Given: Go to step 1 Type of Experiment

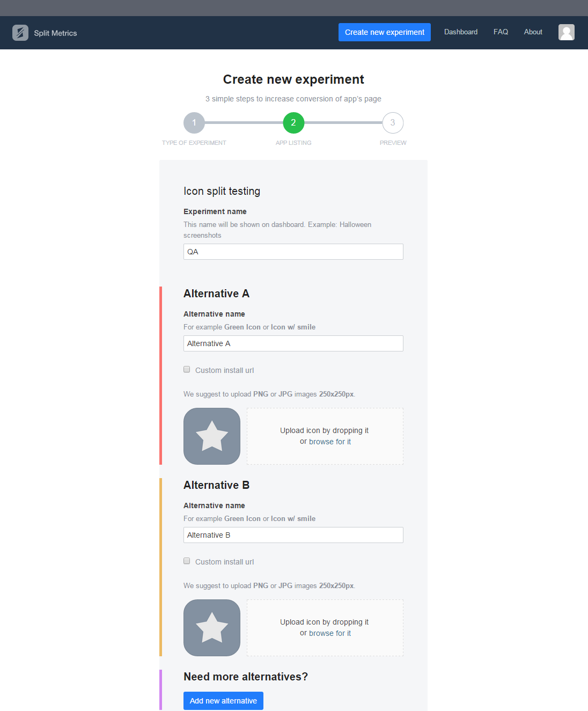Looking at the screenshot, I should pyautogui.click(x=194, y=123).
